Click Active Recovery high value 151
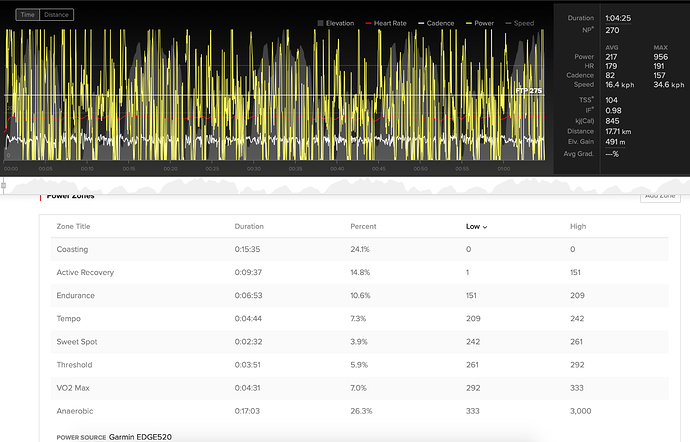Screen dimensions: 690x442 [x=575, y=273]
